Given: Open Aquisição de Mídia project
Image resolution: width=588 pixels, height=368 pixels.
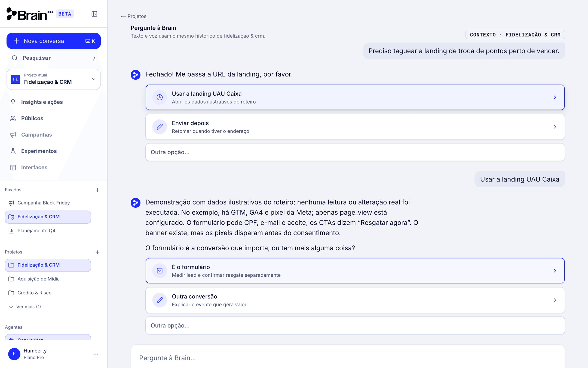Looking at the screenshot, I should point(48,279).
